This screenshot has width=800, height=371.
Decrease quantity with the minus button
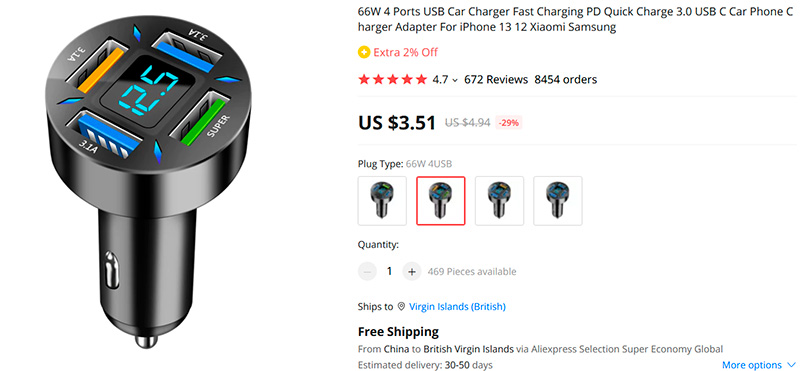click(x=367, y=271)
